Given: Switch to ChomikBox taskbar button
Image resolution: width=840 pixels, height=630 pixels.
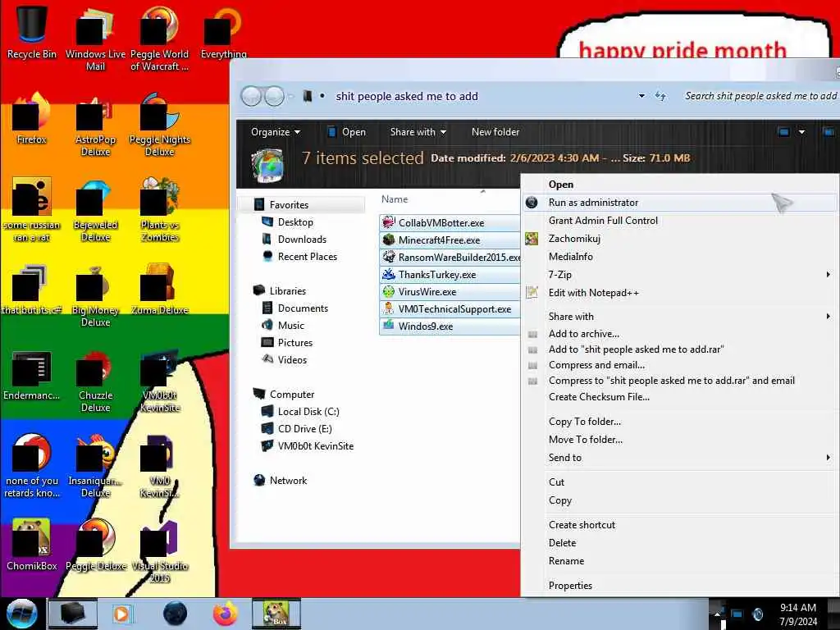Looking at the screenshot, I should coord(276,614).
